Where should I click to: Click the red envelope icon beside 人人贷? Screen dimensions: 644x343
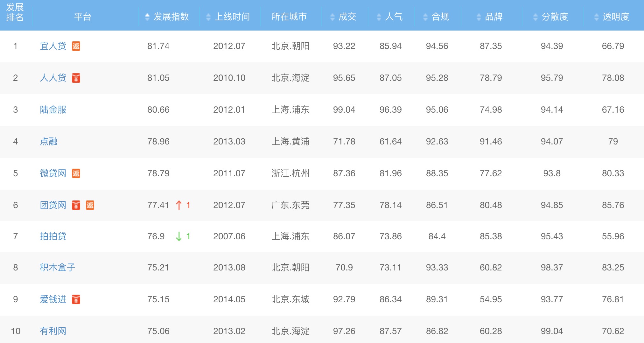pyautogui.click(x=76, y=78)
